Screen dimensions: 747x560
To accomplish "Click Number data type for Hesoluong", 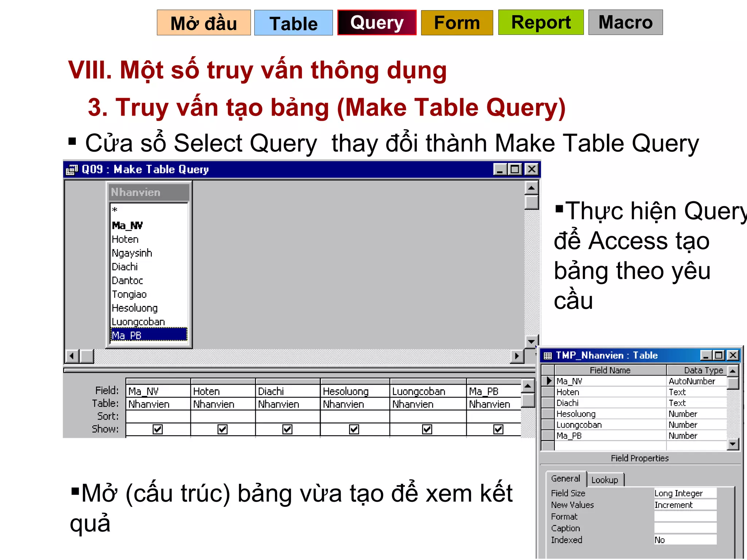I will (x=696, y=414).
